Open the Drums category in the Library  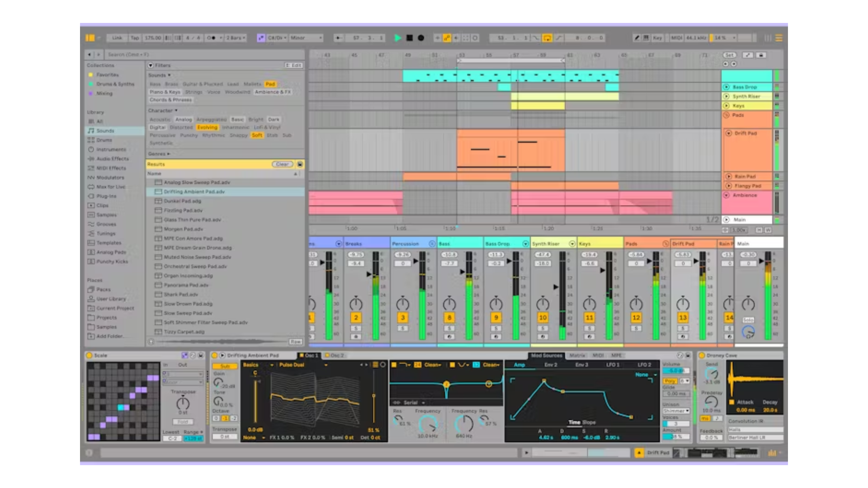[x=104, y=140]
